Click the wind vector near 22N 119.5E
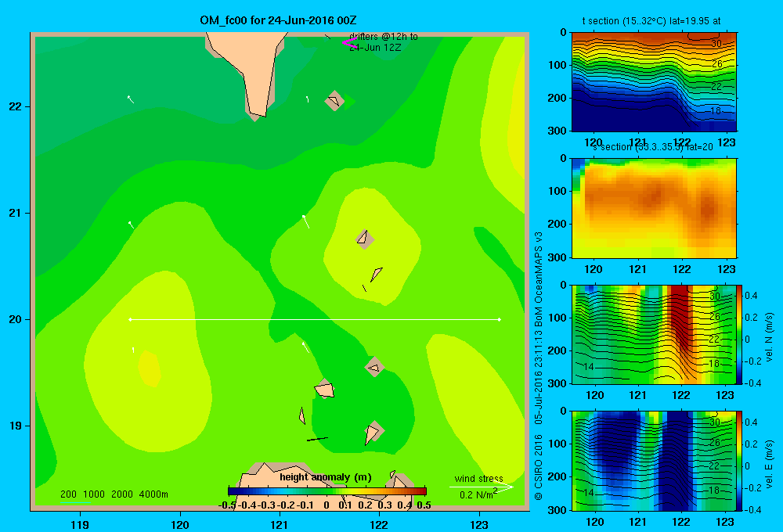 pos(130,99)
